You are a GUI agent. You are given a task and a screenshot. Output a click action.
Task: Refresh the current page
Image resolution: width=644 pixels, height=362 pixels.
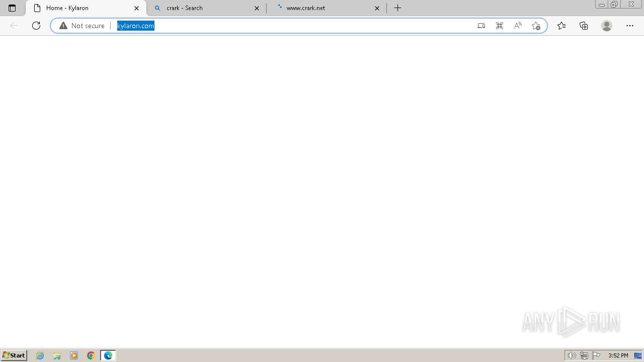click(36, 26)
